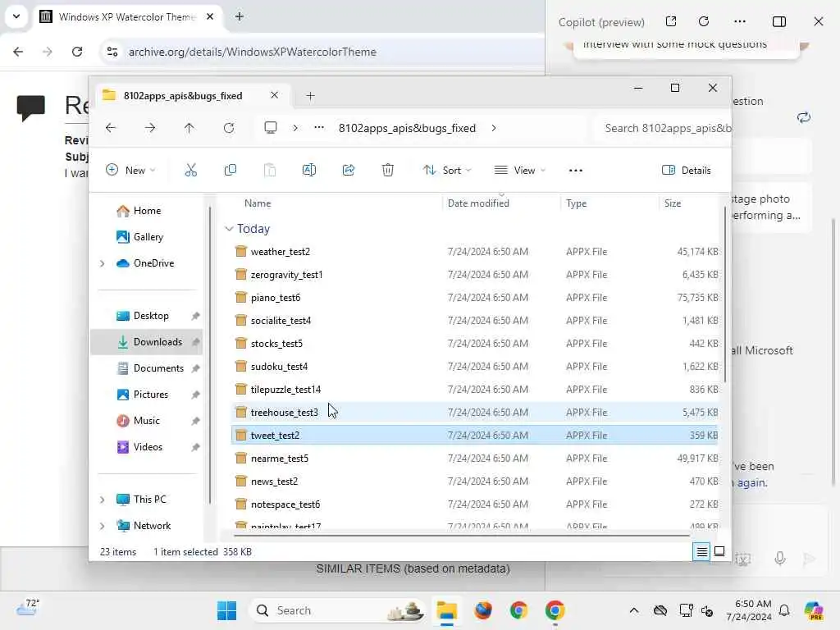Expand OneDrive in navigation pane
840x630 pixels.
point(103,263)
